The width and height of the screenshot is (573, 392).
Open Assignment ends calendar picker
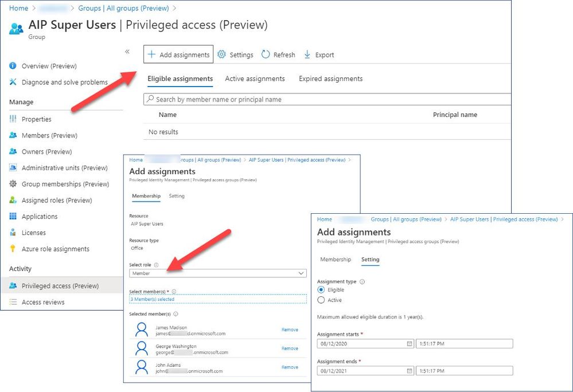tap(410, 371)
